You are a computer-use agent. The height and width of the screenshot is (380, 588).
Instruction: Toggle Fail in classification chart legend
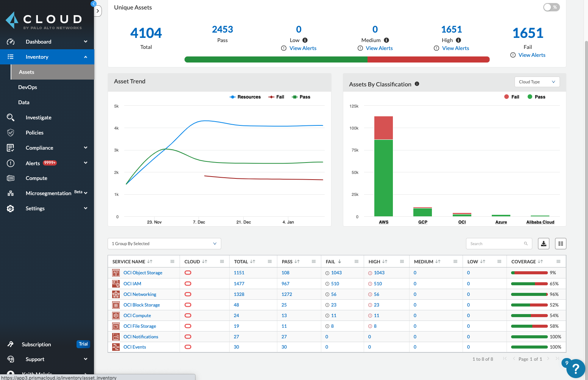(511, 97)
